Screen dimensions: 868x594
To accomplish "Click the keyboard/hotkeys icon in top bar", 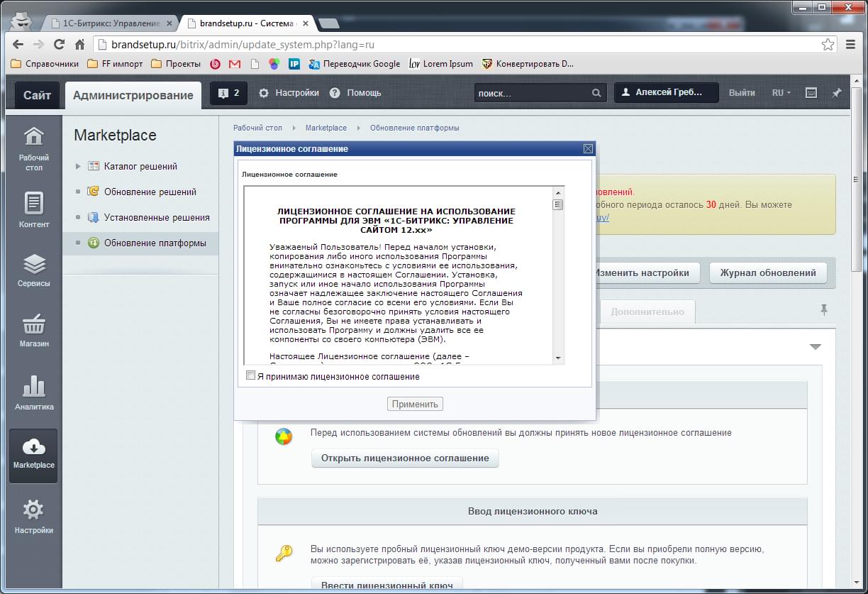I will [x=812, y=93].
